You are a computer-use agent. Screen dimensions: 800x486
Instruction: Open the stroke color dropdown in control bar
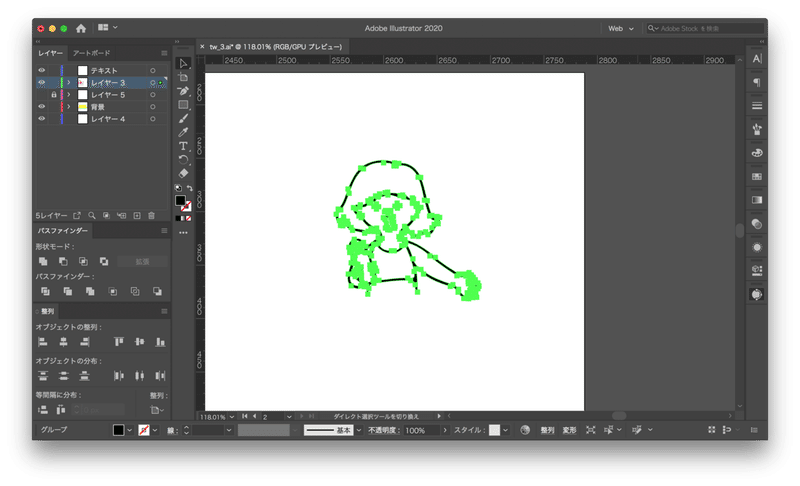point(155,430)
